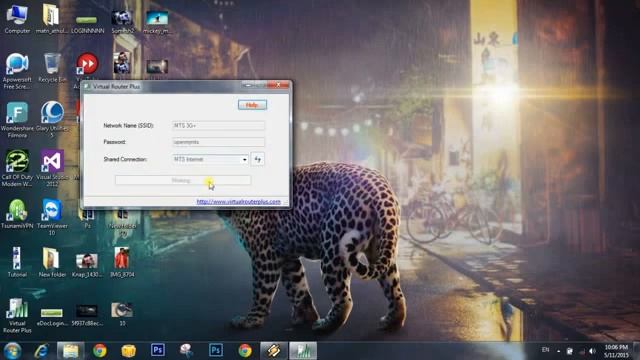Launch Apowersoft Free Screen Recorder shortcut
Viewport: 640px width, 360px height.
[17, 71]
